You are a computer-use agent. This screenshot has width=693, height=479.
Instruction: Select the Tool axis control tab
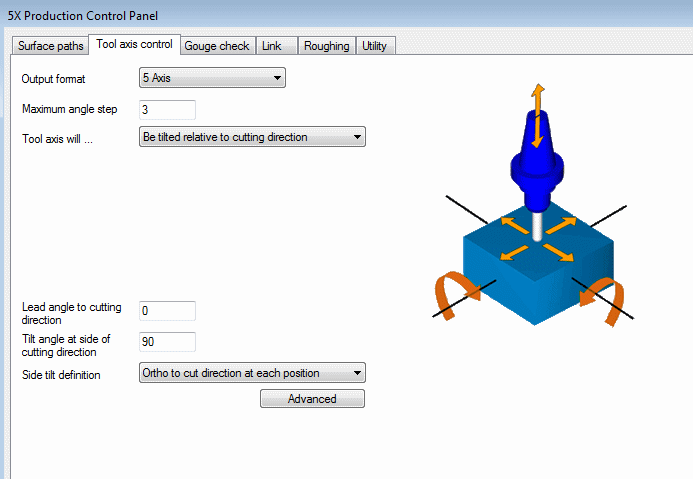[134, 45]
